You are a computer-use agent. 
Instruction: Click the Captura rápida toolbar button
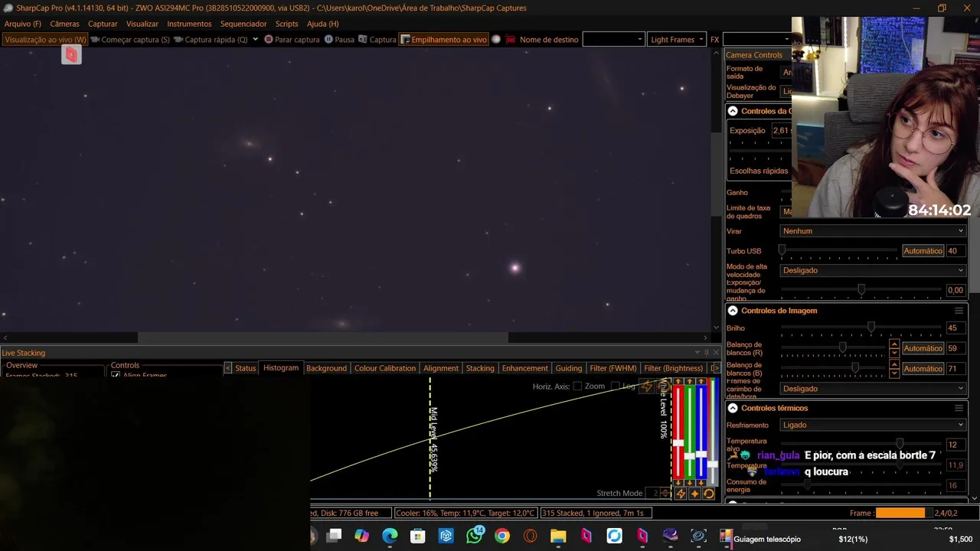coord(211,40)
